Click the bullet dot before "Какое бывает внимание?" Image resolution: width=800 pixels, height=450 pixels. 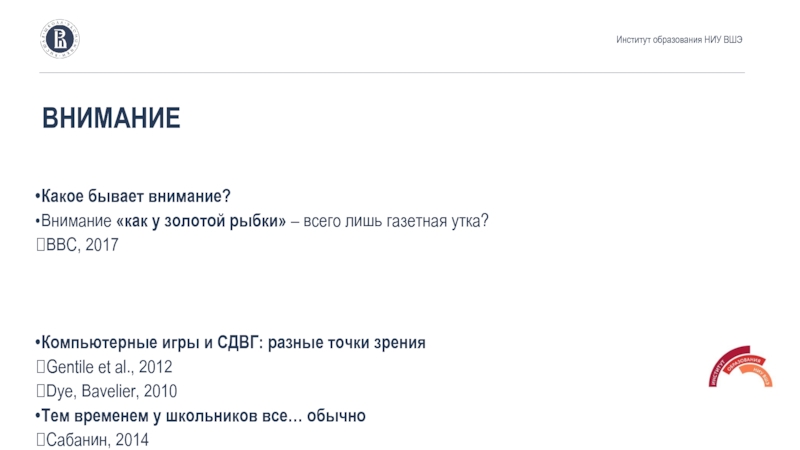(37, 196)
